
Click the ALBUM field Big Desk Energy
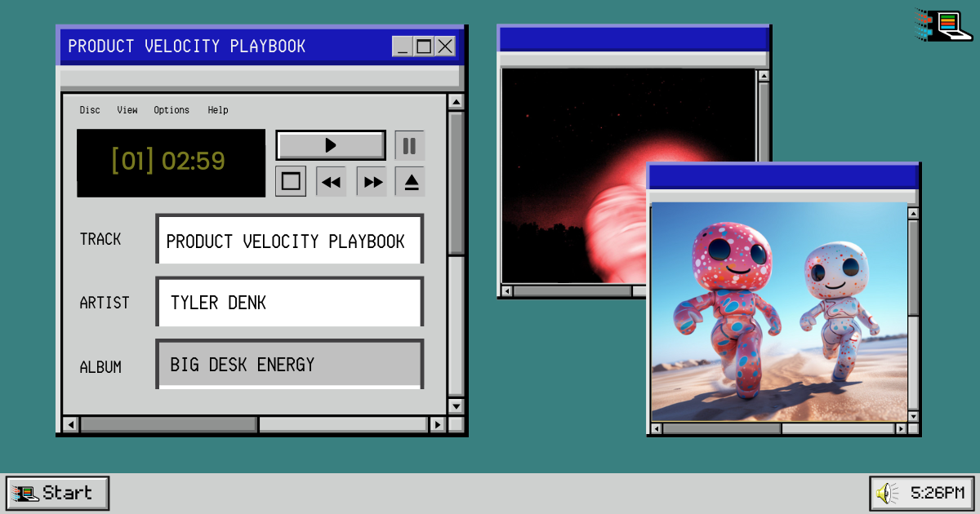click(290, 364)
